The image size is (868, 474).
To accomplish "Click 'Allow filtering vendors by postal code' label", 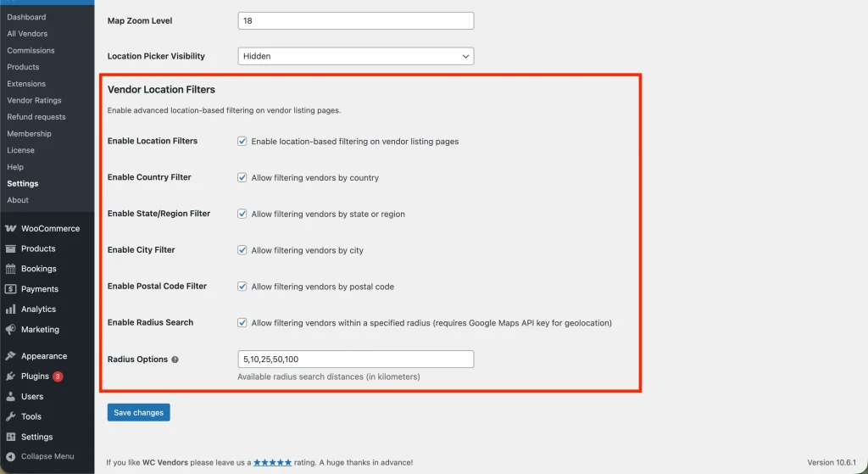I will [x=323, y=287].
